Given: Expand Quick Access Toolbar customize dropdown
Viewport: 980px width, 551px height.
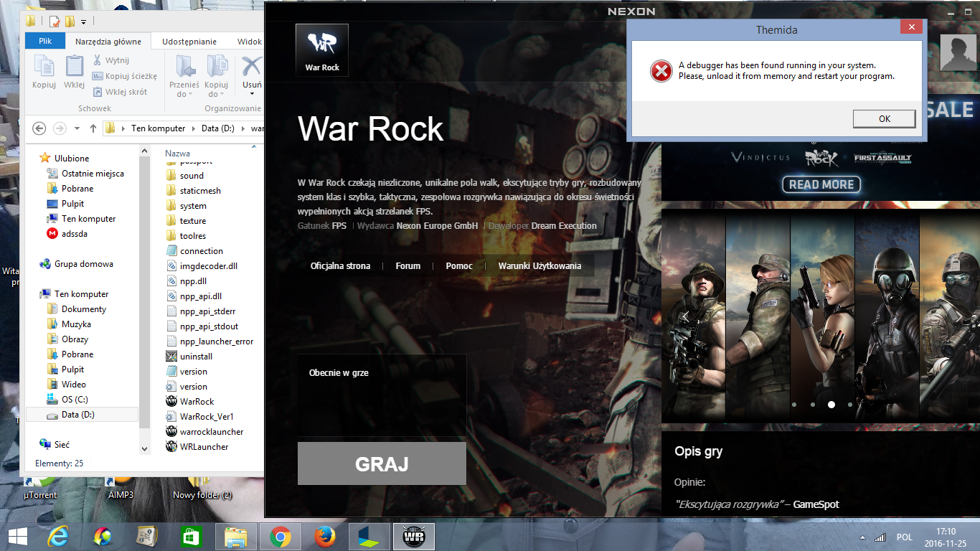Looking at the screenshot, I should tap(84, 22).
